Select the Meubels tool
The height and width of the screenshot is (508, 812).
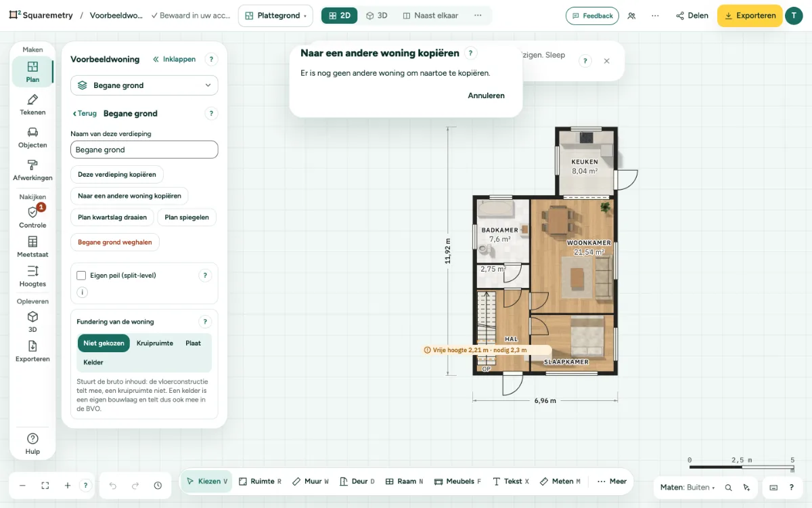[x=457, y=482]
